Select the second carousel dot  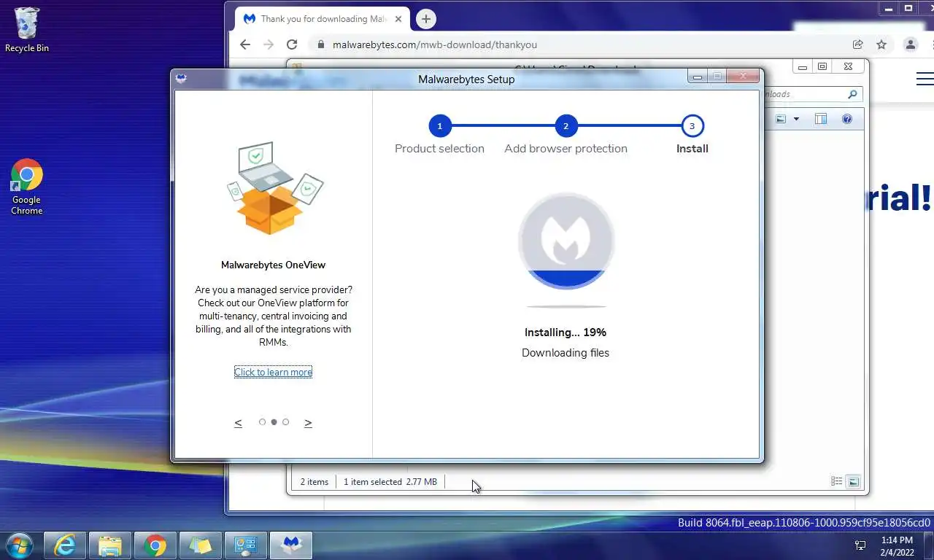pos(274,422)
